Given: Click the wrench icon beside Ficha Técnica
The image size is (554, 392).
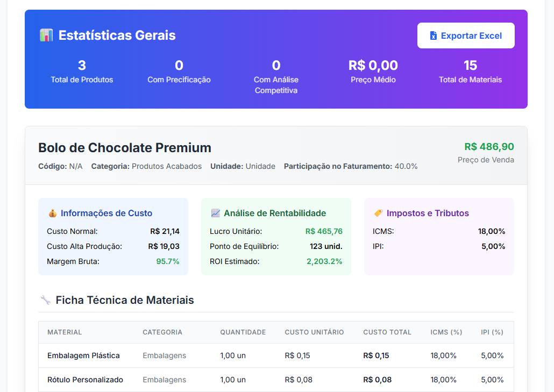Looking at the screenshot, I should 45,300.
